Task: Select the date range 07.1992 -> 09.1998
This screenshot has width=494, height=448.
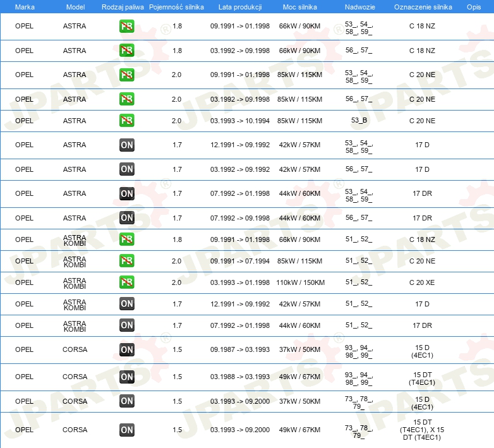Action: tap(240, 218)
